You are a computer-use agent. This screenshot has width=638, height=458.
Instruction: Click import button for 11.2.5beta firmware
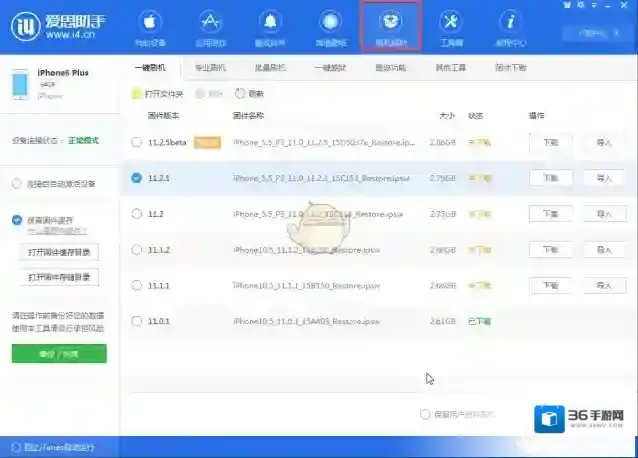point(604,142)
